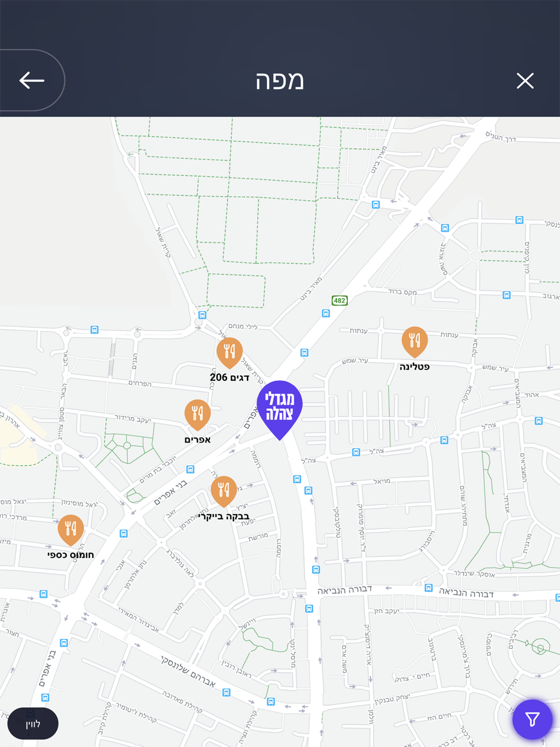The image size is (560, 747).
Task: Go back using the left arrow
Action: point(31,81)
